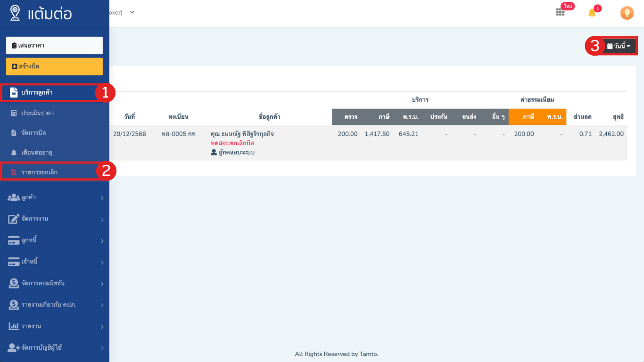644x362 pixels.
Task: Select เตือนต่ออายุ in the sidebar
Action: 55,153
